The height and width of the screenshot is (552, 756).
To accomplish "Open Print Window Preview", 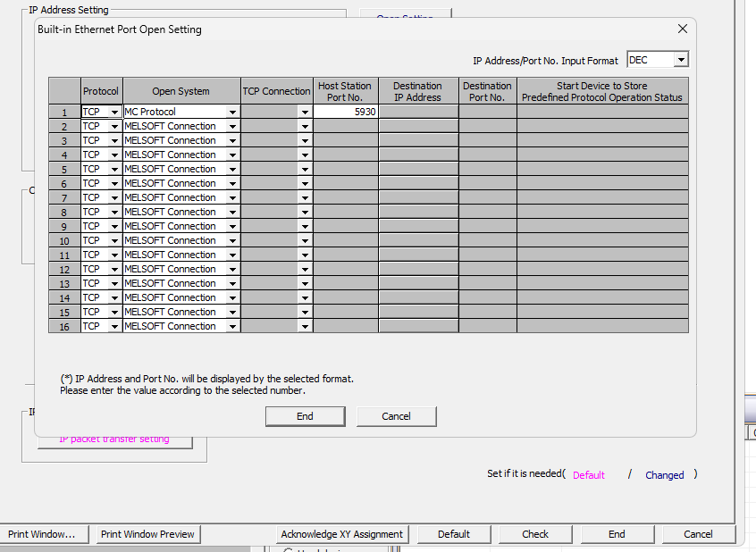I will (x=147, y=534).
